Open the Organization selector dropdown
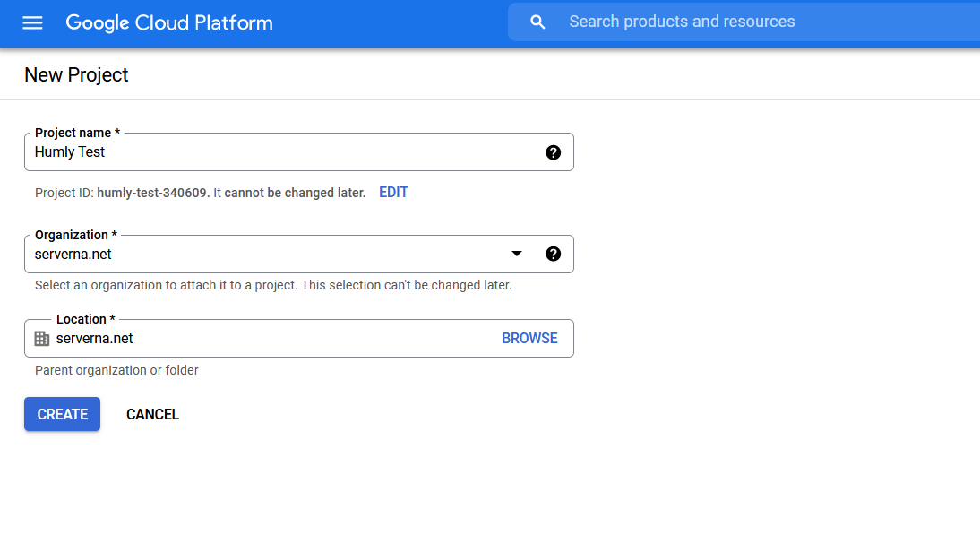This screenshot has width=980, height=544. click(x=269, y=254)
